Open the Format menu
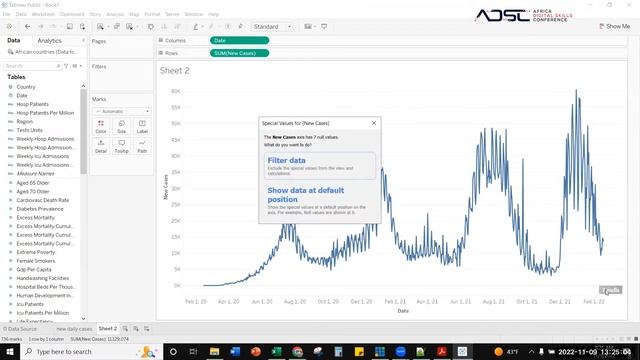The image size is (640, 360). pos(152,14)
